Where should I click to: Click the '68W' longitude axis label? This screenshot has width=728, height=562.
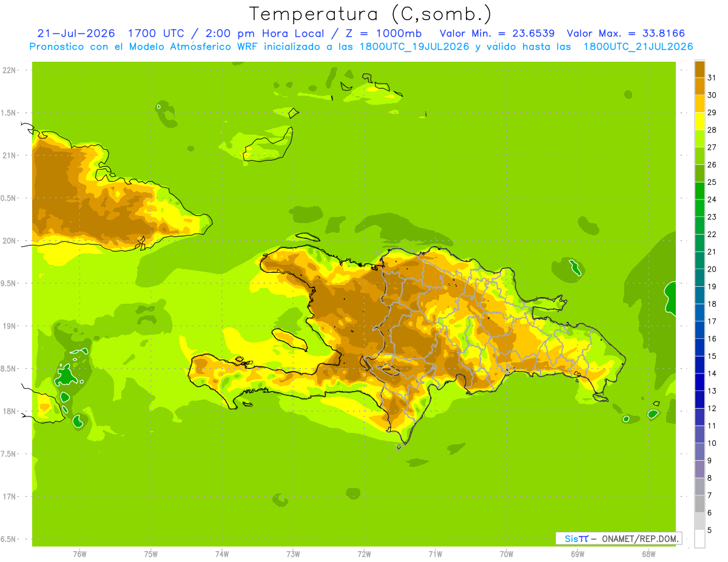pos(649,554)
